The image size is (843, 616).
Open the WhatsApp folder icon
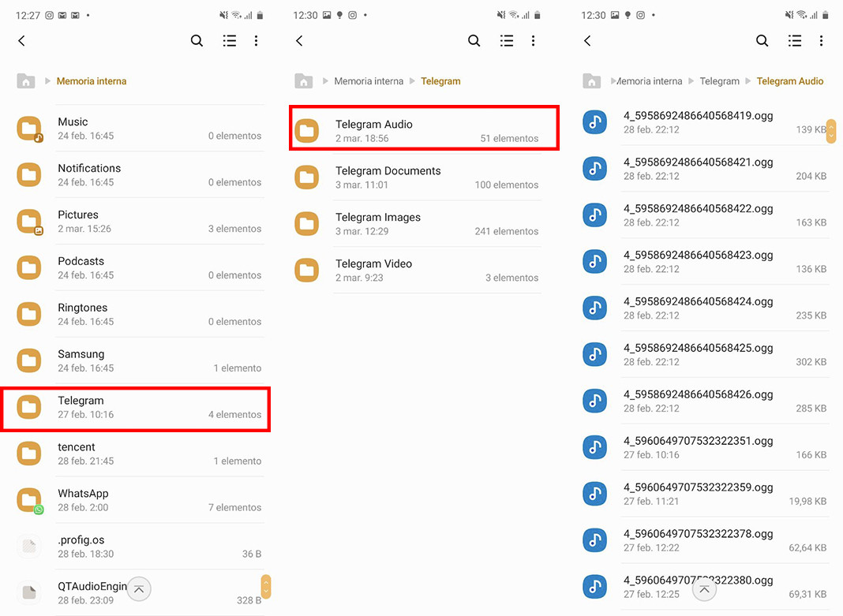tap(28, 499)
